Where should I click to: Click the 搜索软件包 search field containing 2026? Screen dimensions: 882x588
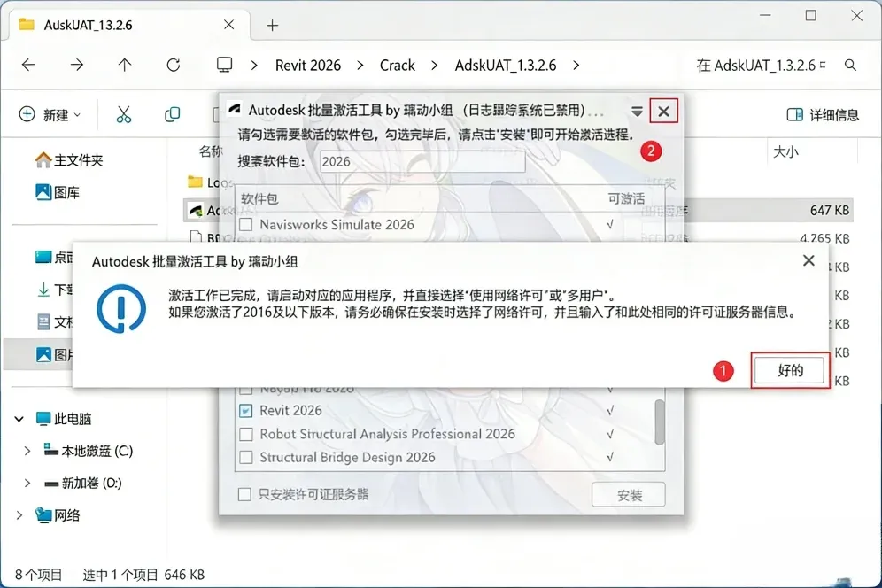coord(422,161)
